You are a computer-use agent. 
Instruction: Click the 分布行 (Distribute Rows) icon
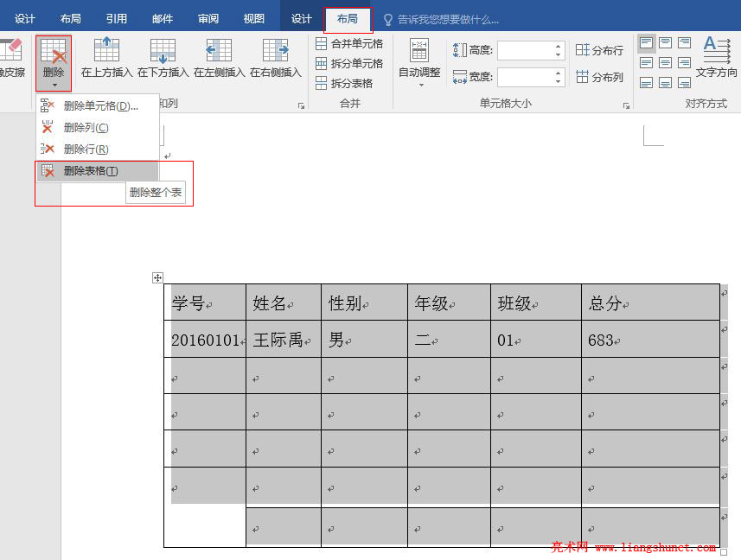[598, 49]
